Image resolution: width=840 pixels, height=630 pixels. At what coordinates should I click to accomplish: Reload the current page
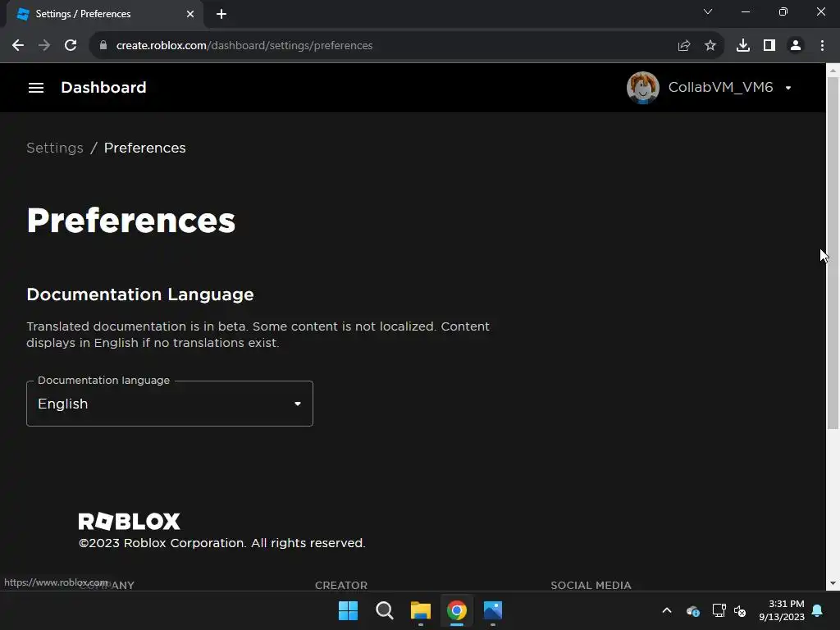tap(71, 46)
